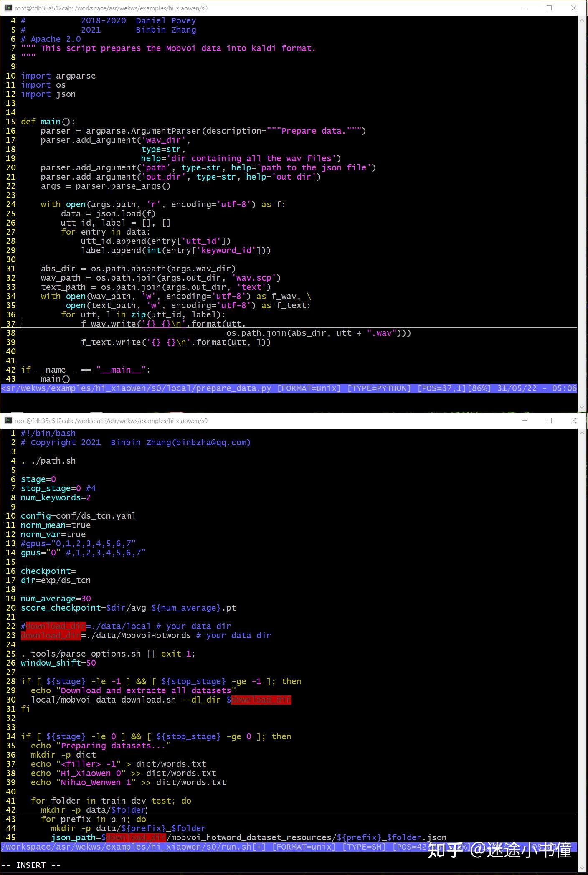Click the '#!/bin/bash' shebang line
The height and width of the screenshot is (875, 588).
pos(48,433)
